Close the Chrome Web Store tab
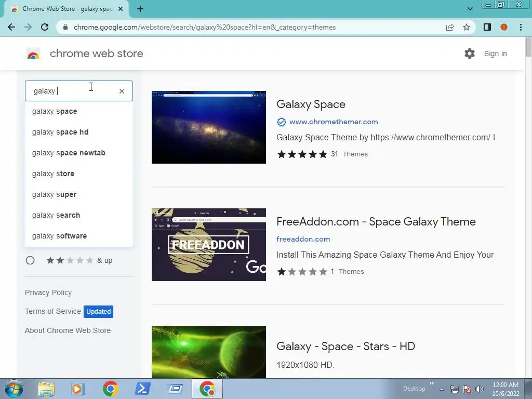This screenshot has height=399, width=532. click(x=121, y=9)
